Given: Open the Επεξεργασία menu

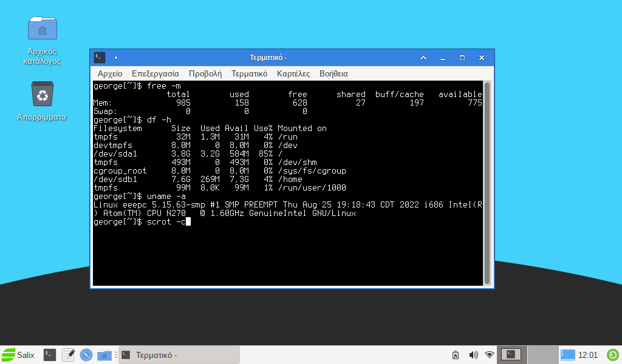Looking at the screenshot, I should 155,73.
